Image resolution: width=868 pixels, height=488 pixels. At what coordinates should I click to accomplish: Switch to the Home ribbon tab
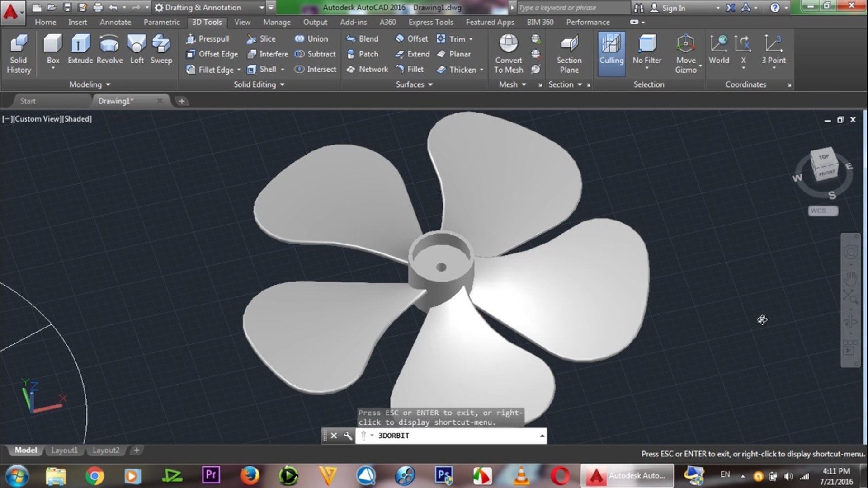[45, 22]
